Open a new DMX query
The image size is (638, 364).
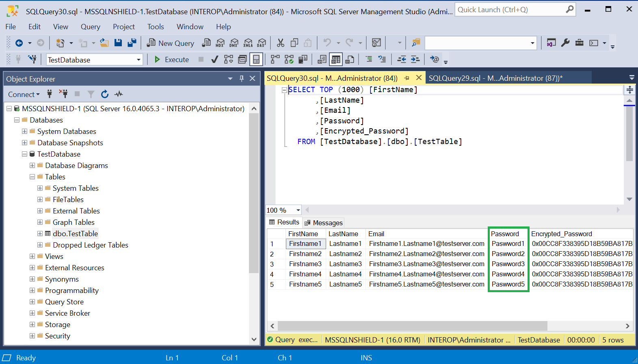click(234, 43)
